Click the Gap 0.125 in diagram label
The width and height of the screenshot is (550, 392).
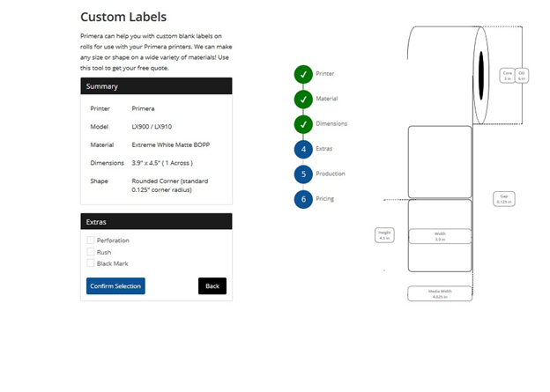(504, 199)
